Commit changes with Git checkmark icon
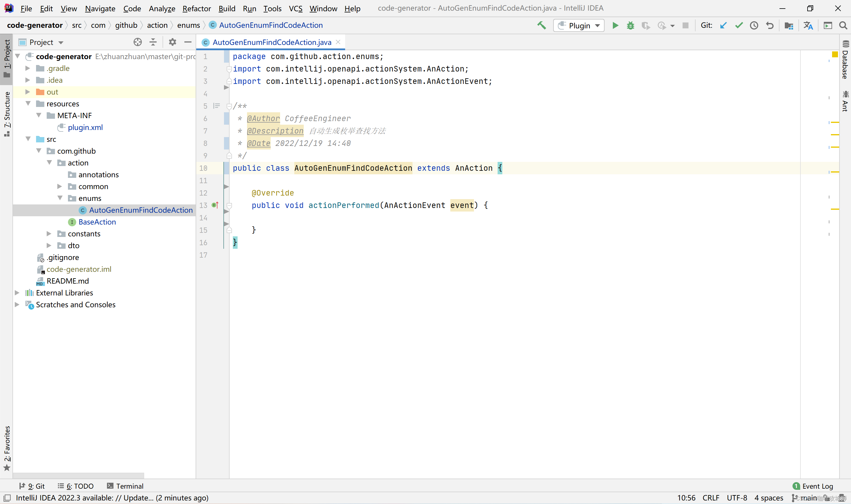Screen dimensions: 851x504 click(739, 25)
